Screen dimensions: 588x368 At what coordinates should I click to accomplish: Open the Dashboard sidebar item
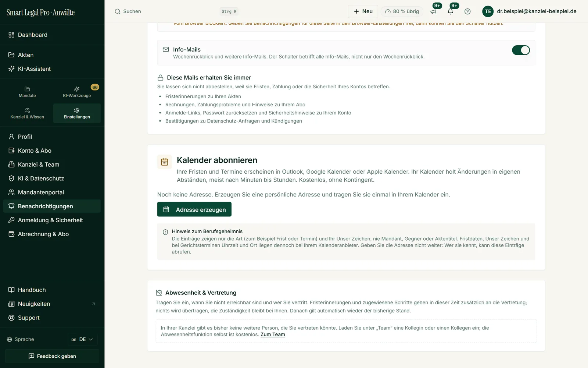[52, 35]
